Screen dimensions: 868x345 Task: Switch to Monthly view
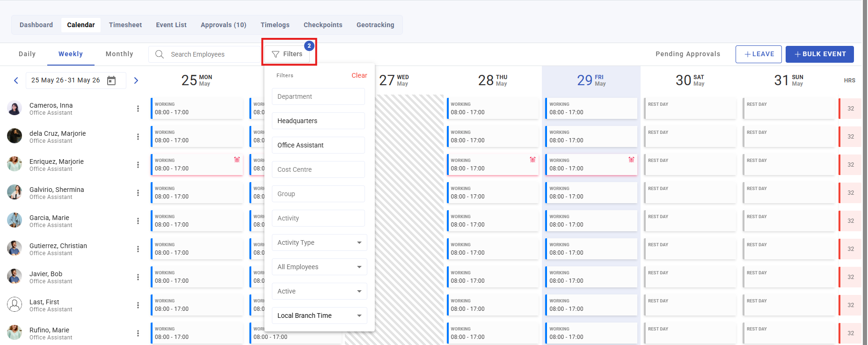pos(119,54)
